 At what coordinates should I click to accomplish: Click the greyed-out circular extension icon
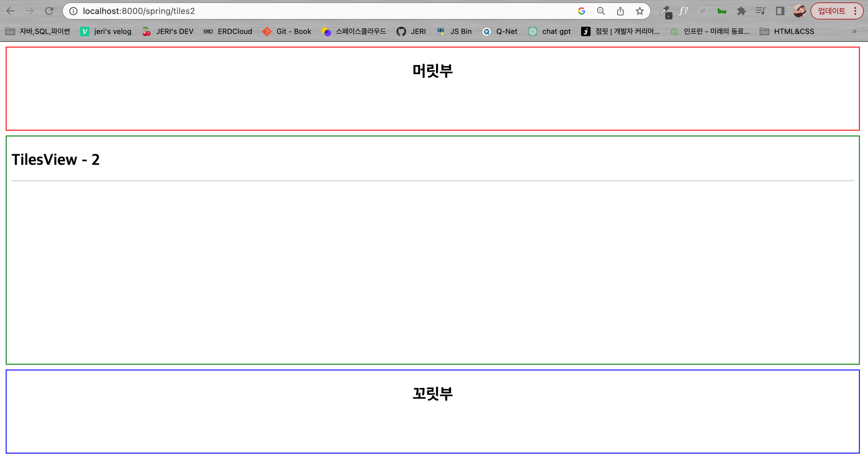pos(703,11)
